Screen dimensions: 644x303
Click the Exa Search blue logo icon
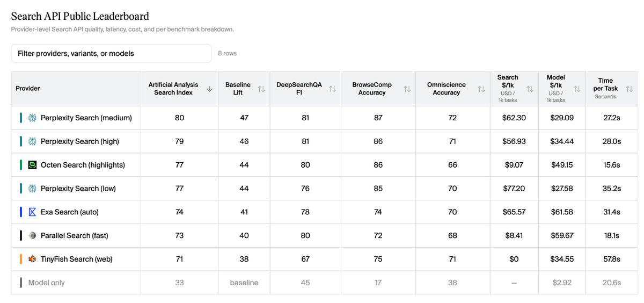32,212
